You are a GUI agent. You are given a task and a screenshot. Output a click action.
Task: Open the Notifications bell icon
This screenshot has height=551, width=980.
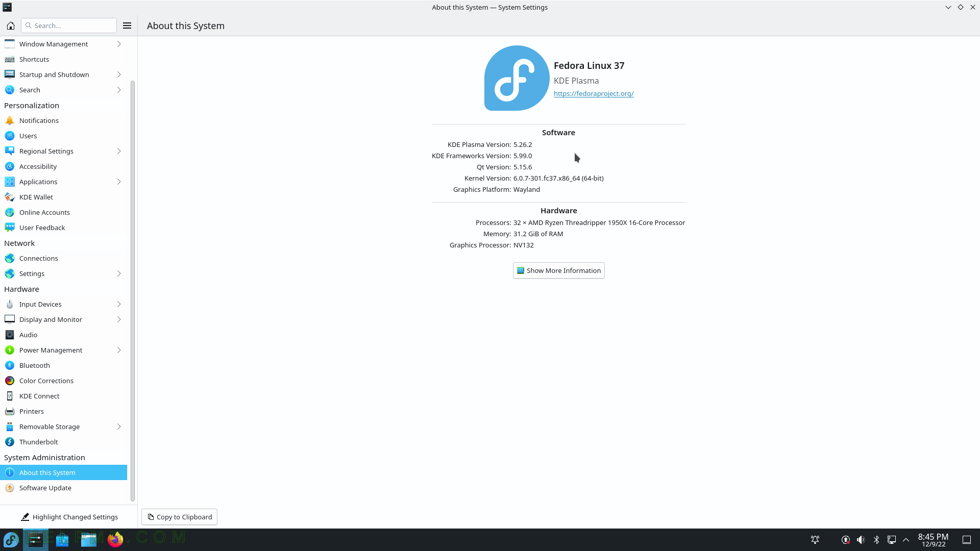pos(10,120)
